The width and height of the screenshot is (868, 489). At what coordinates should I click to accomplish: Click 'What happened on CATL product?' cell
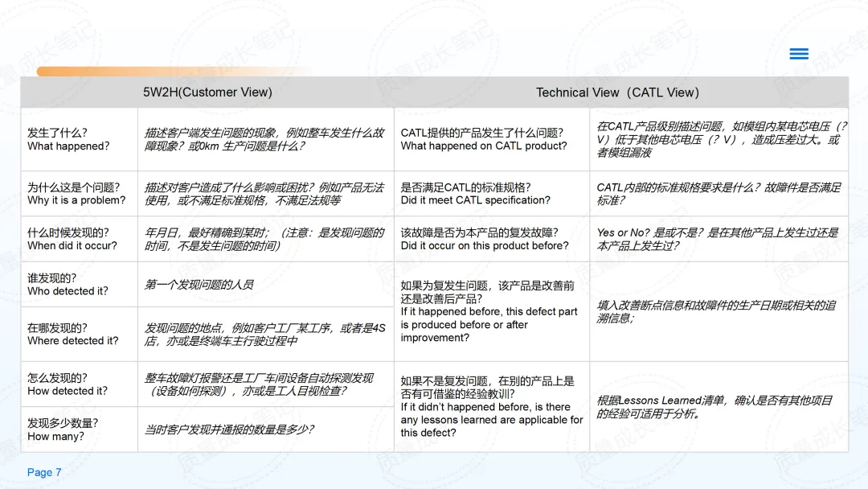click(x=492, y=140)
